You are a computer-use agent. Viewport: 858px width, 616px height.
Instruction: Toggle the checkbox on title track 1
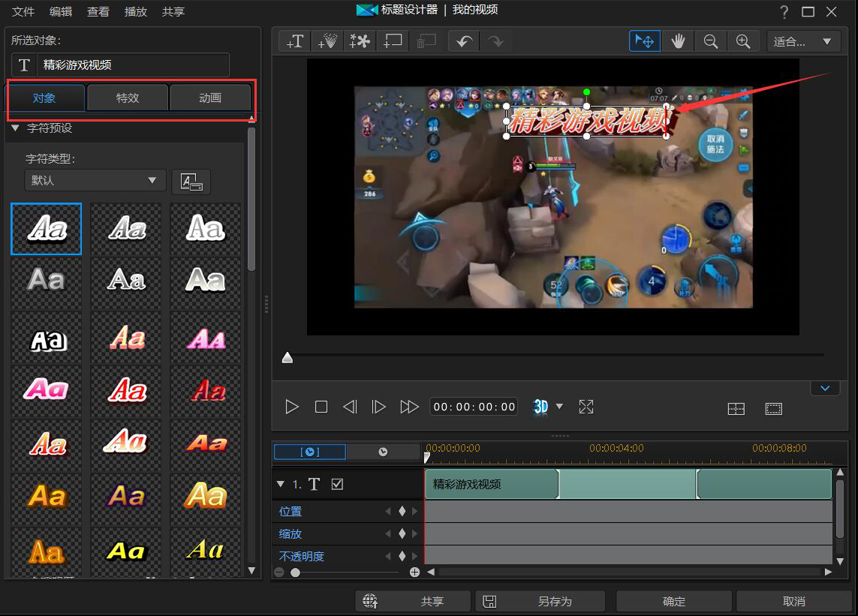tap(337, 484)
